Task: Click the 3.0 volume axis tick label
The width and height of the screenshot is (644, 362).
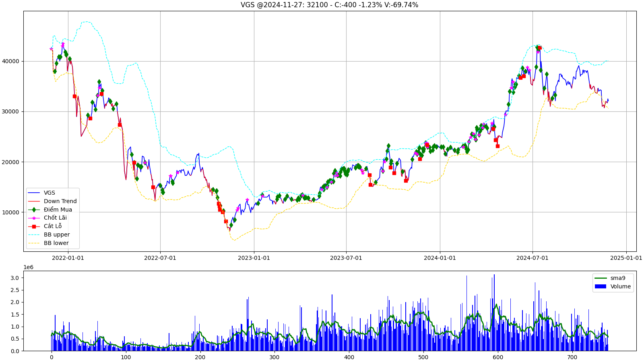Action: point(15,278)
